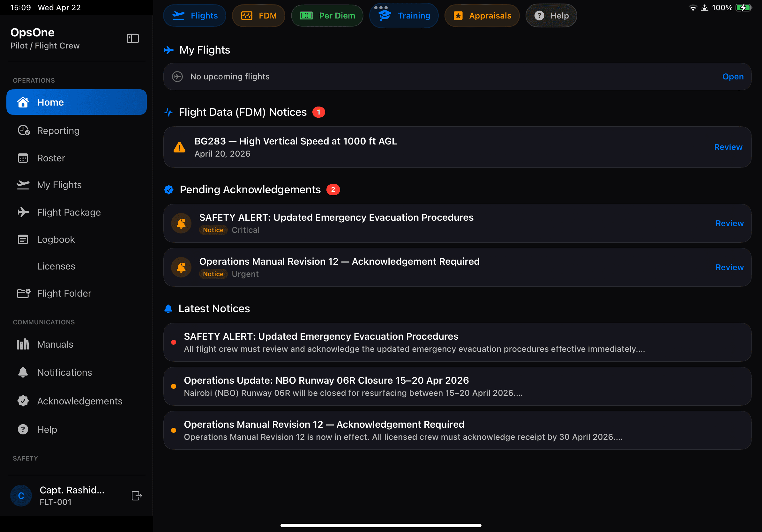The image size is (762, 532).
Task: Open the Per Diem tab
Action: pos(327,16)
